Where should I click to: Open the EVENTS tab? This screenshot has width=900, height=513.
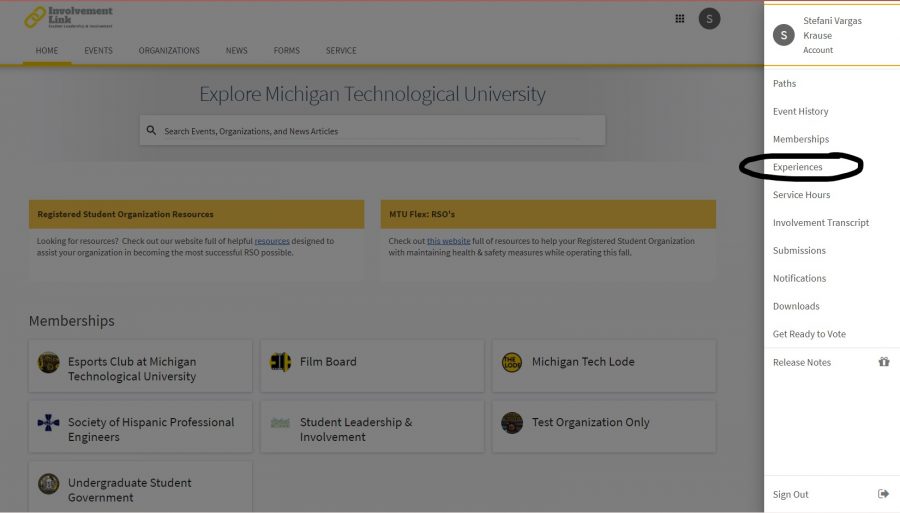(98, 50)
